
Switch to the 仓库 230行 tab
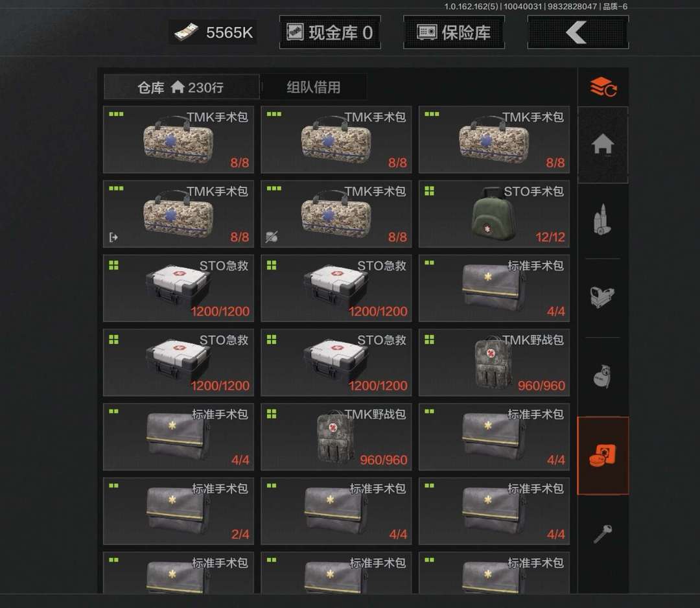point(181,87)
